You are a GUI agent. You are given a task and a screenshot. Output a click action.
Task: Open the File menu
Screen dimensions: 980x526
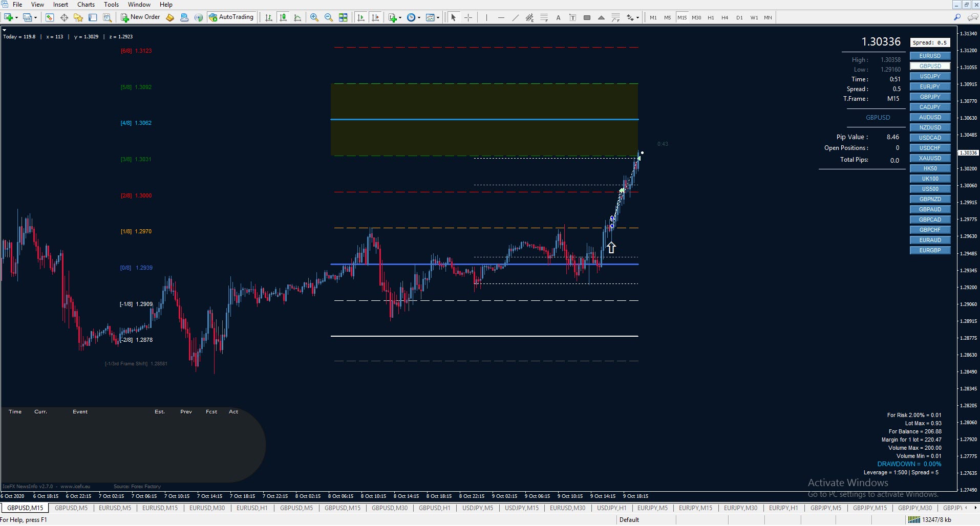pyautogui.click(x=17, y=5)
